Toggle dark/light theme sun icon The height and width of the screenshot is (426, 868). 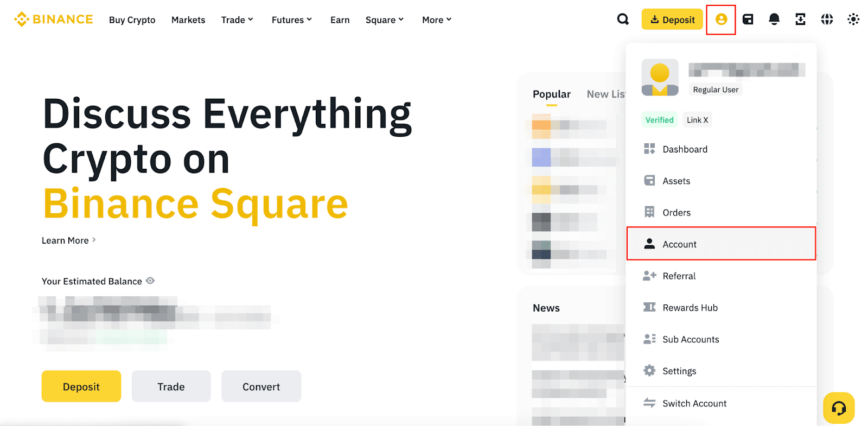tap(853, 20)
